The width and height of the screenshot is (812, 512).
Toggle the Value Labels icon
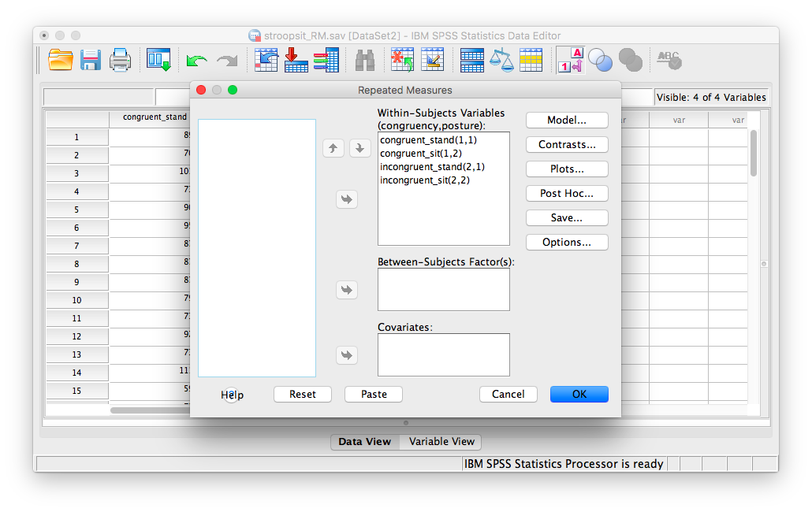[x=570, y=60]
